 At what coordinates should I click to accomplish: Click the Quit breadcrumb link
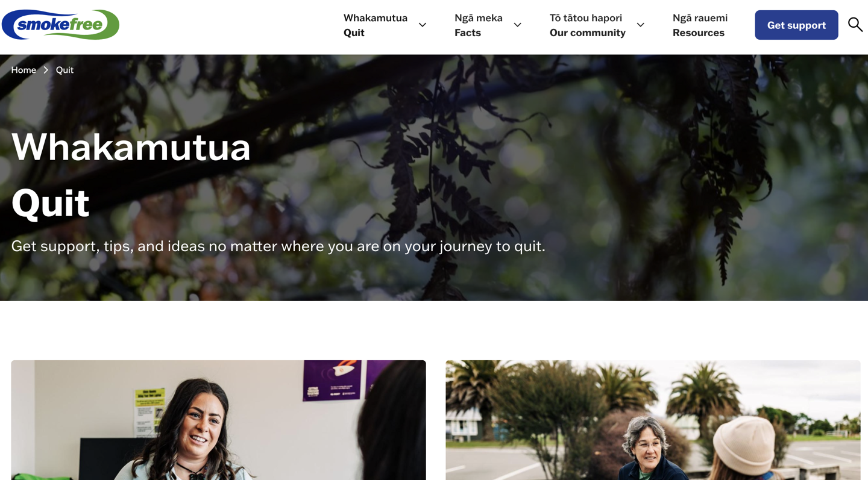(64, 70)
